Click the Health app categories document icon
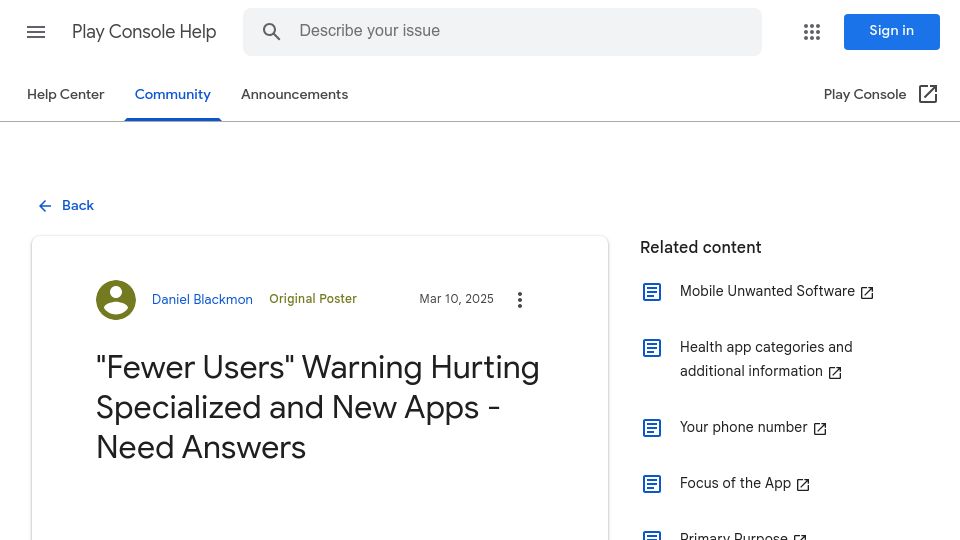This screenshot has width=960, height=540. click(652, 348)
